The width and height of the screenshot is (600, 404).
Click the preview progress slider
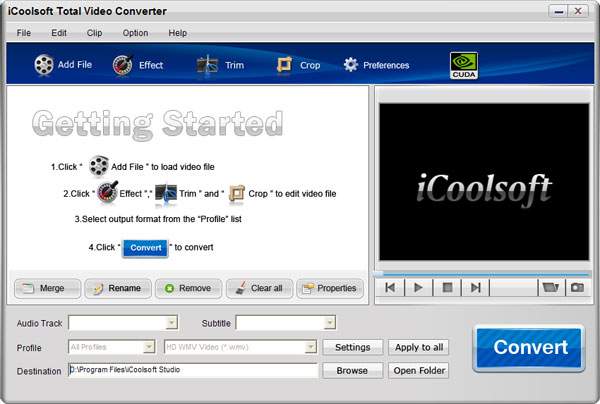coord(483,274)
